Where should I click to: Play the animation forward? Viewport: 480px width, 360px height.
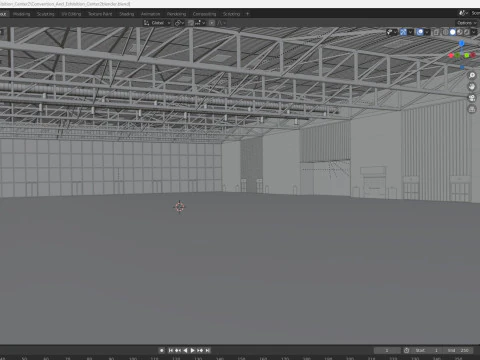click(192, 350)
